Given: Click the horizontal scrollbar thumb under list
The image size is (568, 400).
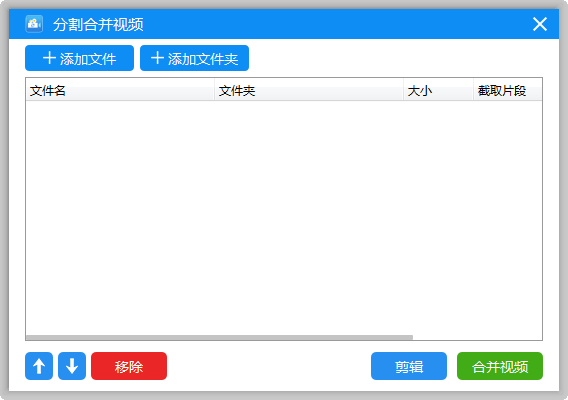Looking at the screenshot, I should pos(220,337).
